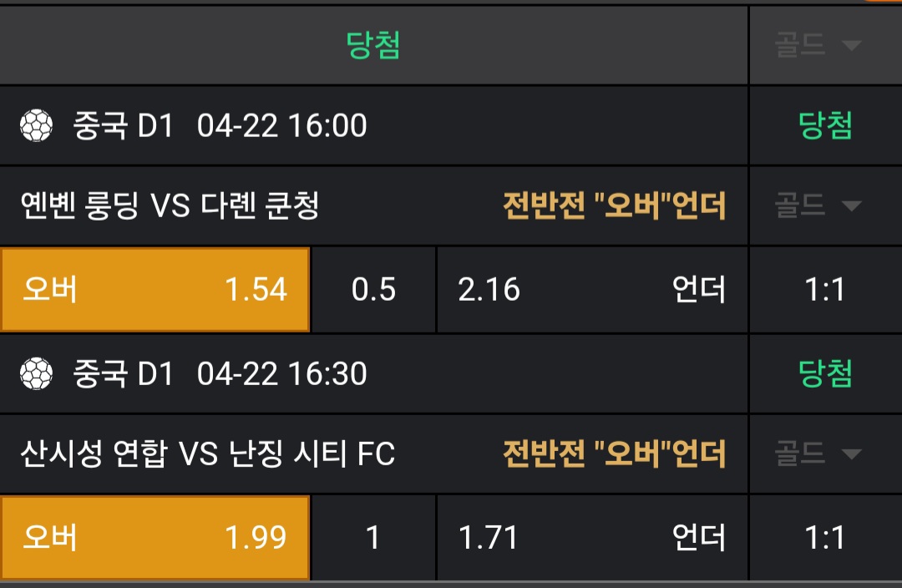This screenshot has width=902, height=588.
Task: Click soccer ball icon for 16:00 match
Action: [35, 126]
